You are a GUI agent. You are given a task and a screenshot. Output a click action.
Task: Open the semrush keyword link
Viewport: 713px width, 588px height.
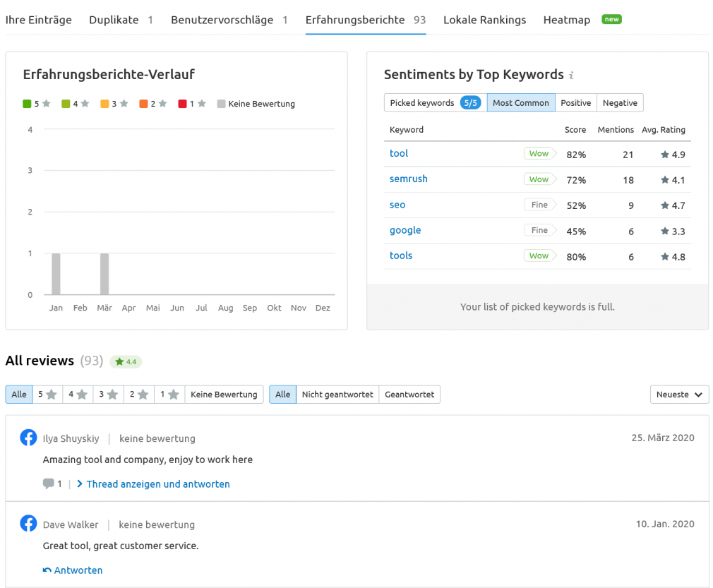point(408,179)
